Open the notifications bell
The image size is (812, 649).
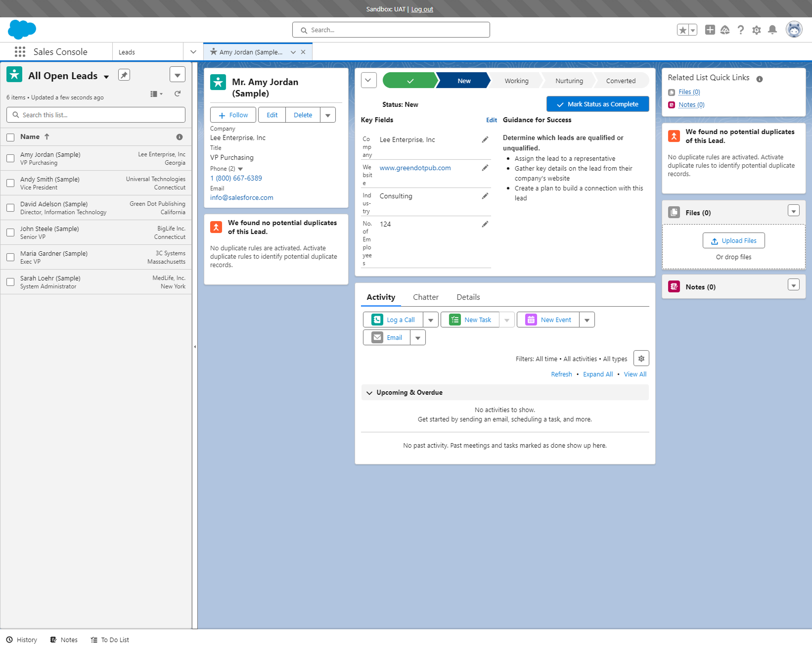coord(772,30)
